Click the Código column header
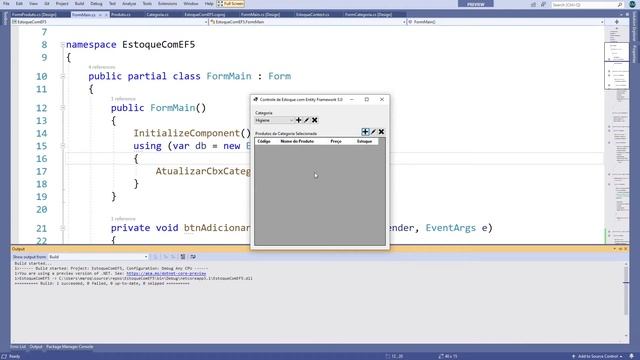640x360 pixels. (264, 141)
